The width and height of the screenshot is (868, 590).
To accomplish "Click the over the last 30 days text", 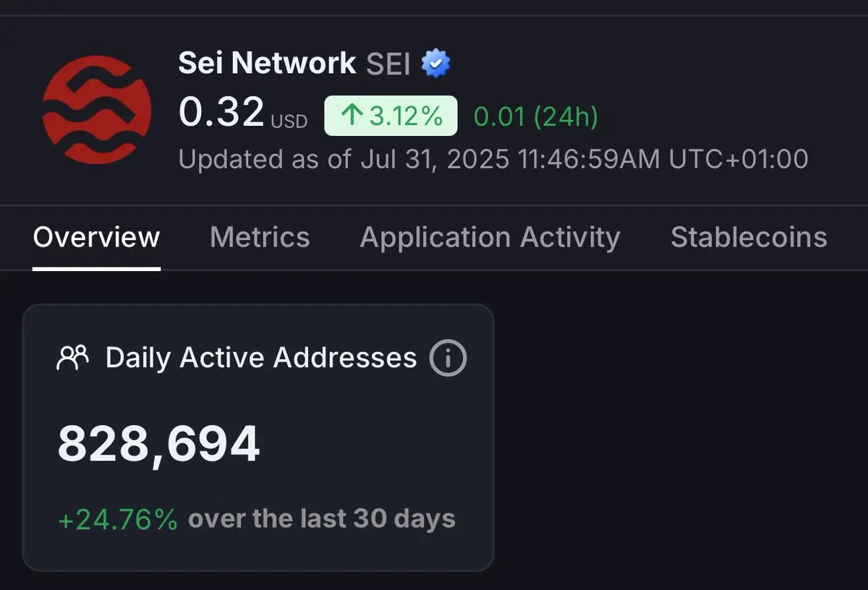I will pyautogui.click(x=322, y=519).
